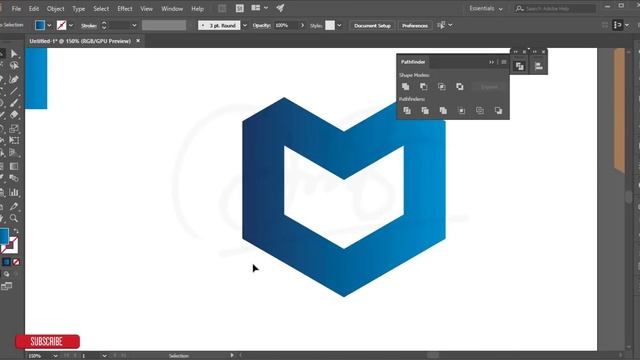Click the Crop pathfinder icon
Screen dimensions: 640x360
(461, 111)
